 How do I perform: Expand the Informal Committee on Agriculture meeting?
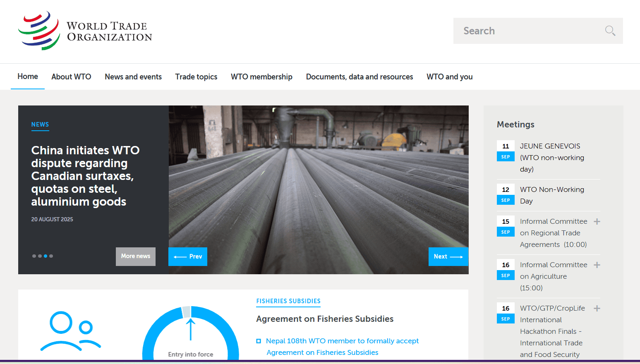[597, 265]
